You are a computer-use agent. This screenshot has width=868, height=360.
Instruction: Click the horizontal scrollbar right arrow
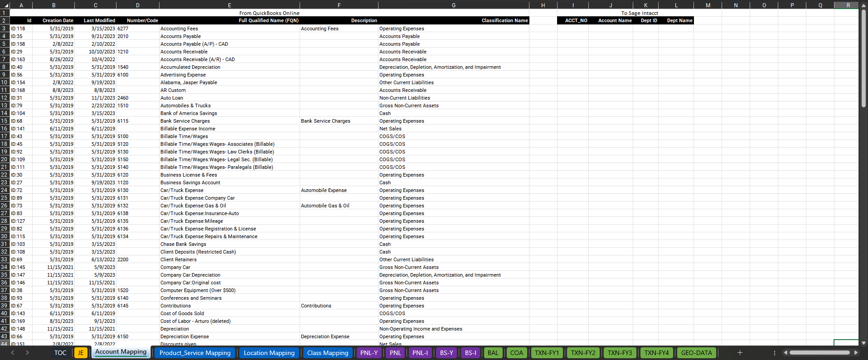pos(856,353)
